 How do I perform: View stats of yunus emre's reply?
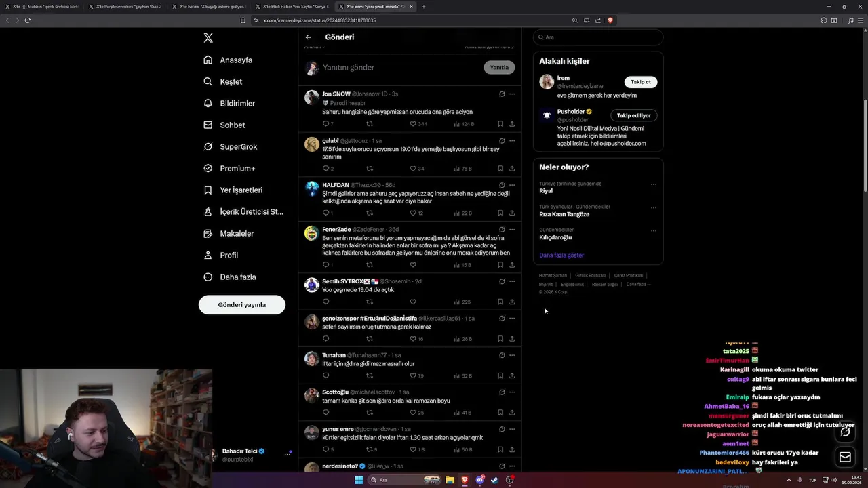click(462, 449)
